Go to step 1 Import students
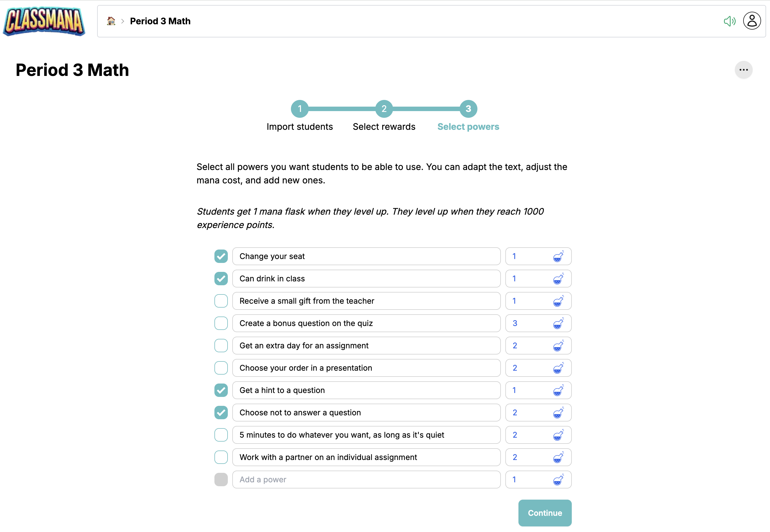This screenshot has height=532, width=770. tap(299, 109)
